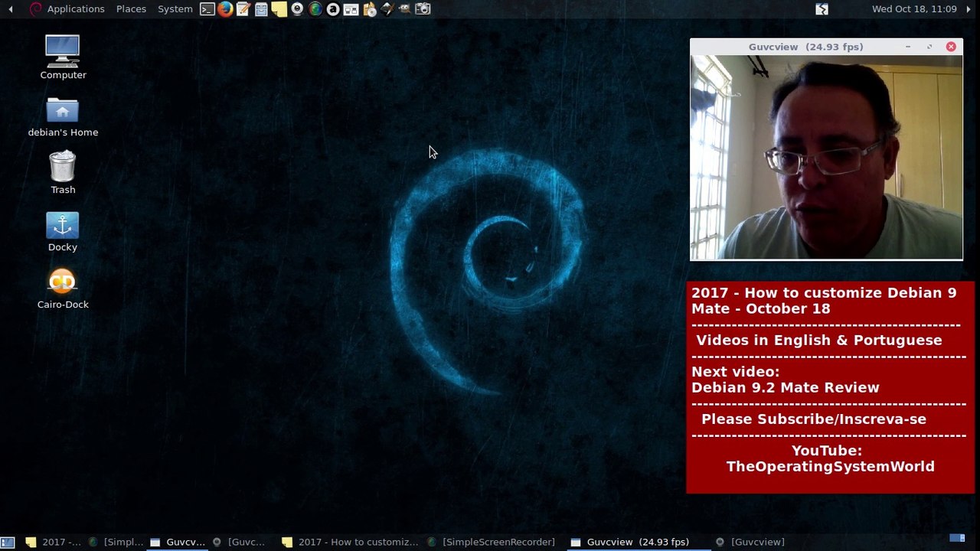Minimize the Guvcview window
This screenshot has height=551, width=980.
point(908,47)
